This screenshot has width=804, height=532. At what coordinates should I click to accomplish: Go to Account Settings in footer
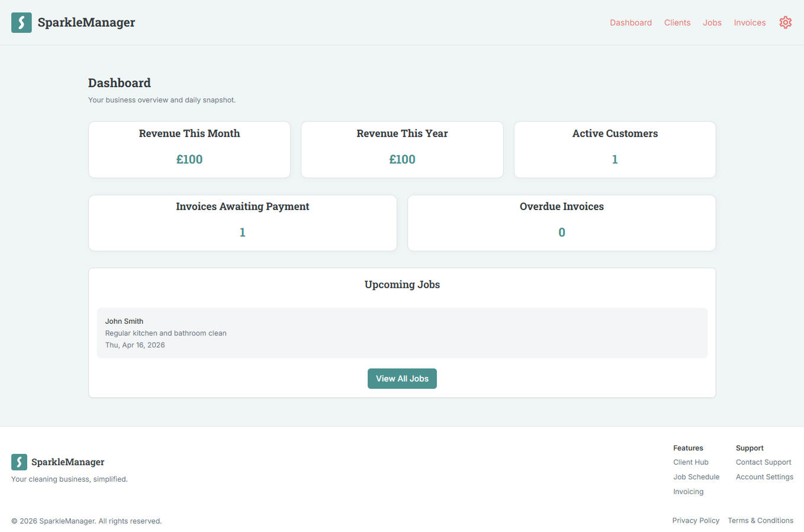pyautogui.click(x=764, y=477)
